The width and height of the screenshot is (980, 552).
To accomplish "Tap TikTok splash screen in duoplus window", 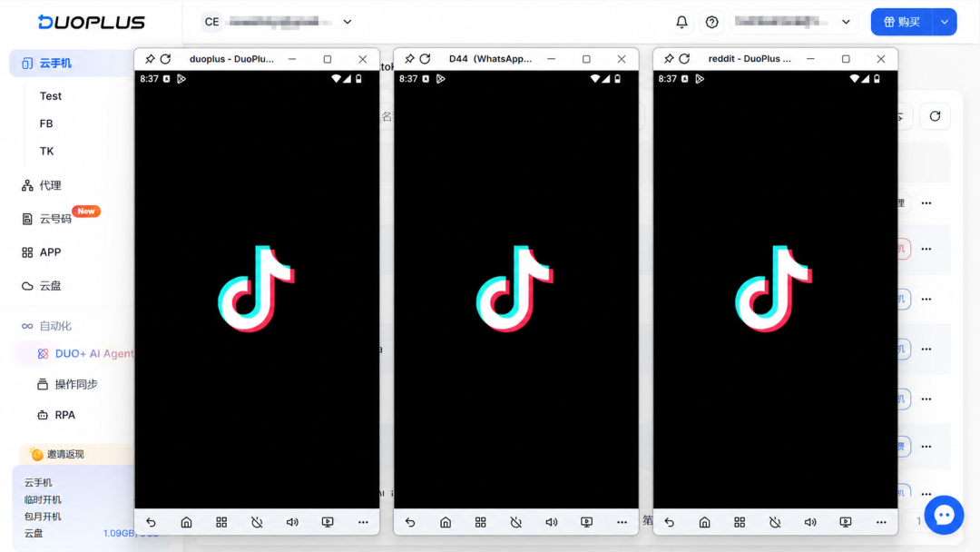I will coord(257,289).
